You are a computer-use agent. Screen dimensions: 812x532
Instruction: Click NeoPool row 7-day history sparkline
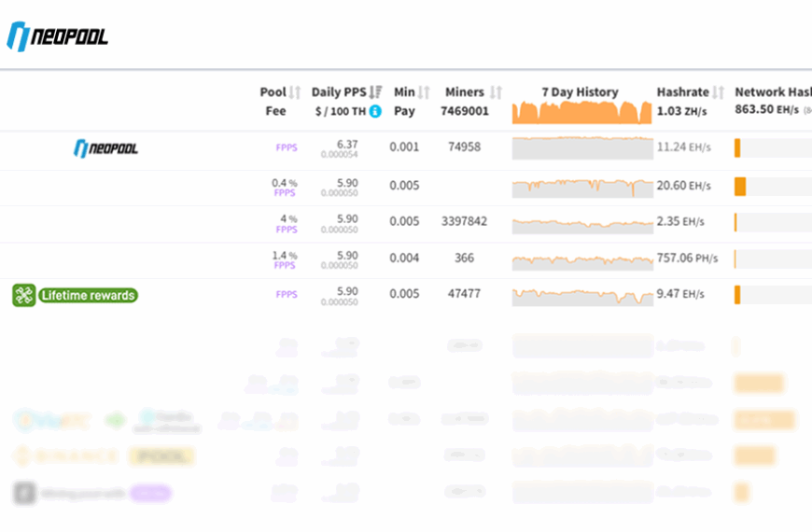tap(582, 147)
